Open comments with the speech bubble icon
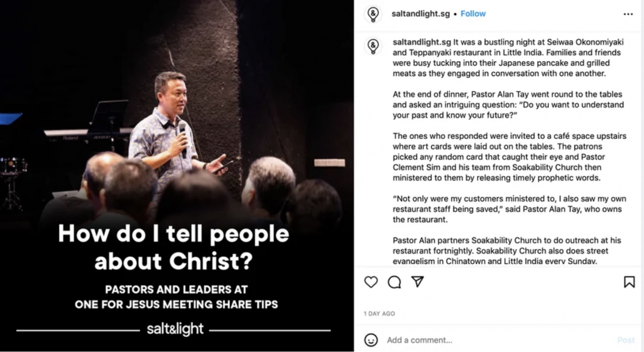 pyautogui.click(x=394, y=282)
